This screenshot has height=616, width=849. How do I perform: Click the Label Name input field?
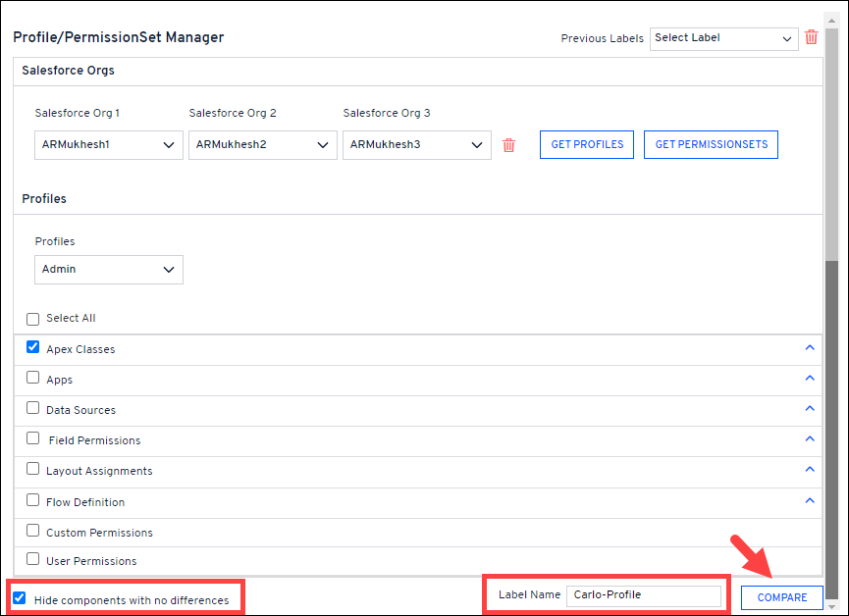click(643, 595)
